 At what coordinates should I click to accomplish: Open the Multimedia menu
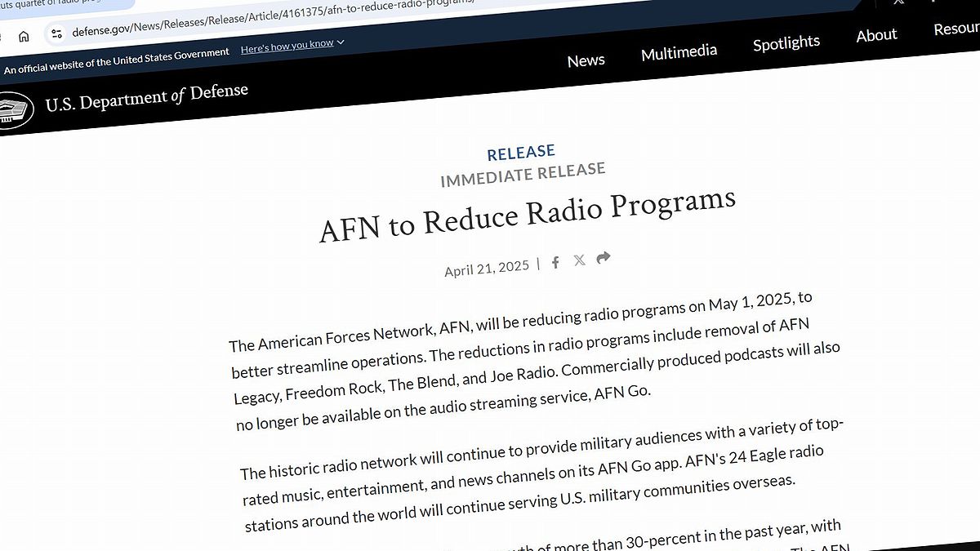(x=679, y=53)
